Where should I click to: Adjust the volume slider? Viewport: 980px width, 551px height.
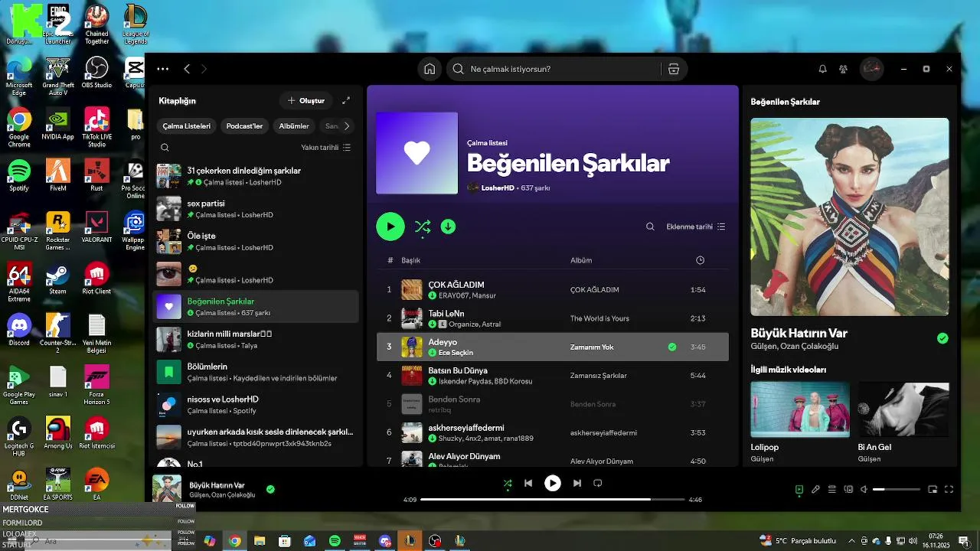pyautogui.click(x=897, y=489)
